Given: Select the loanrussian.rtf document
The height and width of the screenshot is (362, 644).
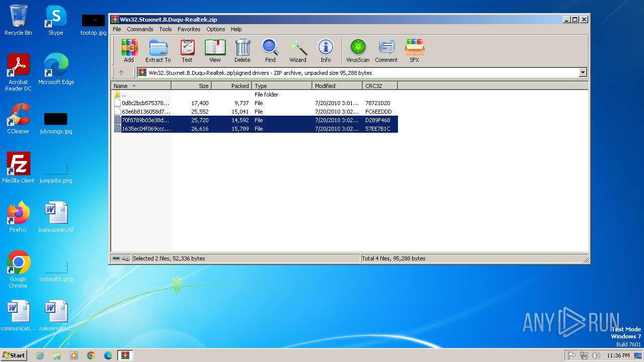Looking at the screenshot, I should click(x=56, y=217).
